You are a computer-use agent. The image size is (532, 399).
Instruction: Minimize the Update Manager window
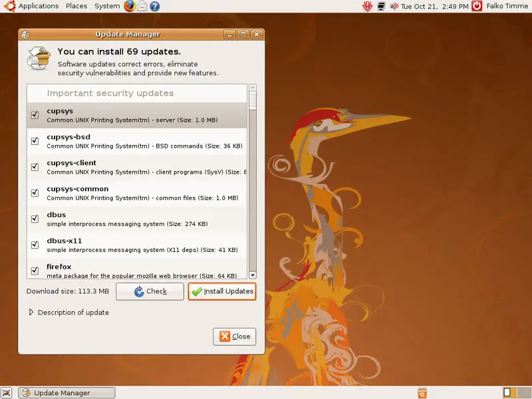[229, 35]
